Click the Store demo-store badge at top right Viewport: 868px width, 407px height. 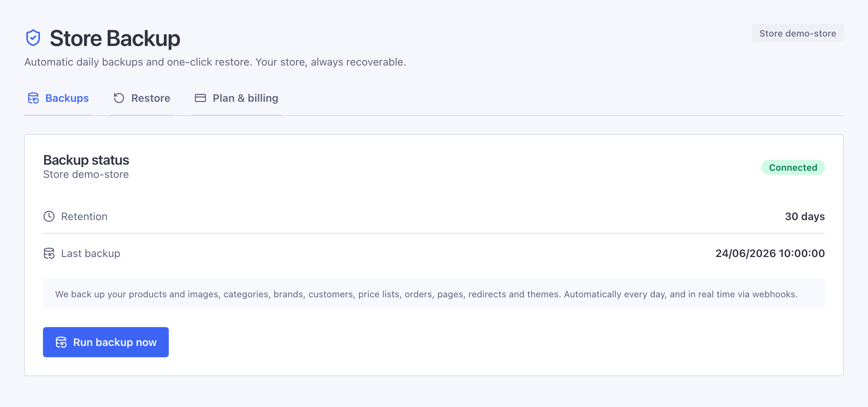coord(798,34)
